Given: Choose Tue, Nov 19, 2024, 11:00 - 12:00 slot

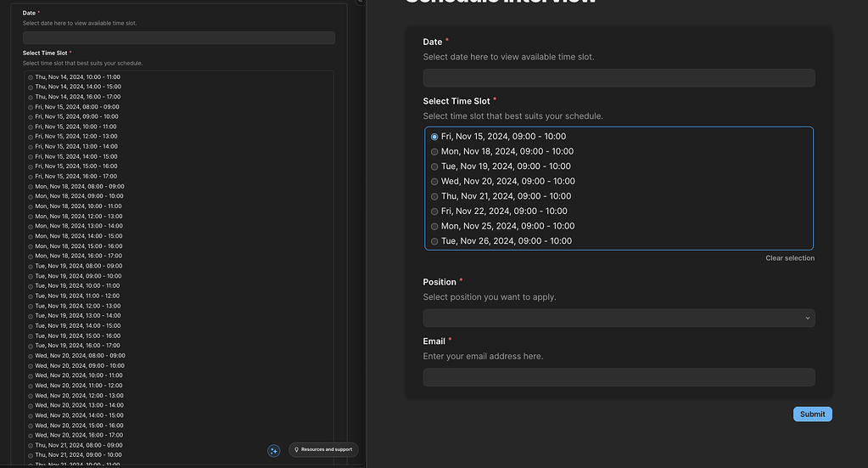Looking at the screenshot, I should point(31,296).
